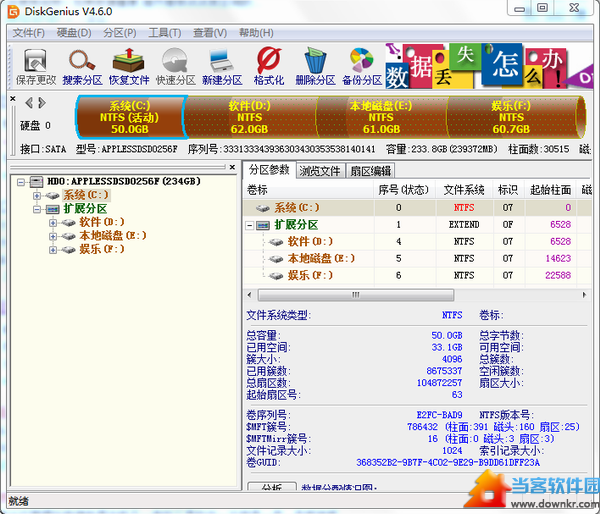The height and width of the screenshot is (514, 600).
Task: Select 软件(D:) in the left tree
Action: click(101, 222)
